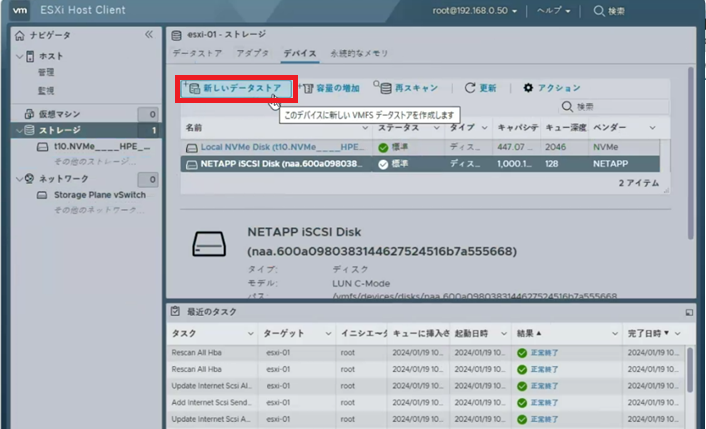Minimize the 最近のタスク panel

click(x=688, y=313)
